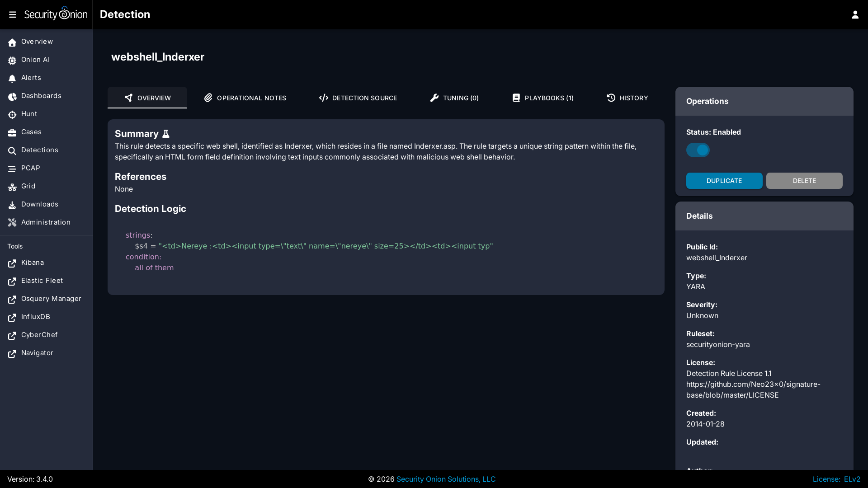868x488 pixels.
Task: Click the signature-base LICENSE URL text
Action: click(753, 389)
